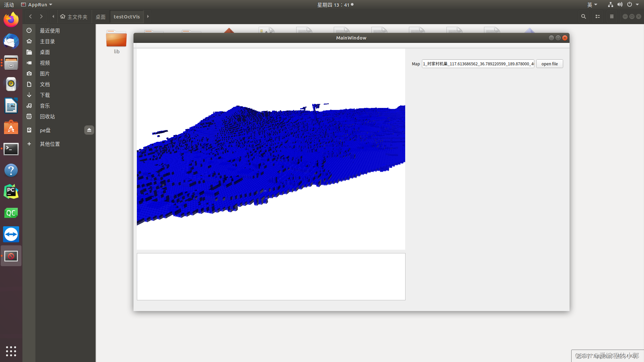Show applications grid
This screenshot has width=644, height=362.
(x=11, y=351)
